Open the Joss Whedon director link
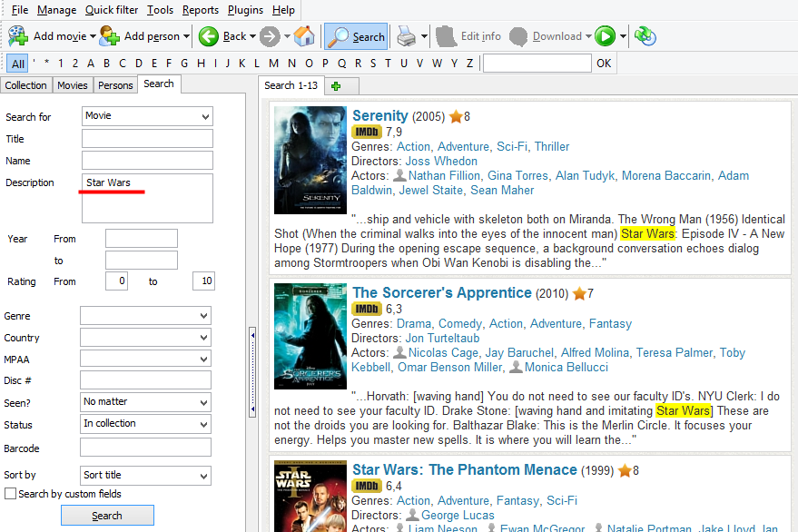 coord(441,161)
